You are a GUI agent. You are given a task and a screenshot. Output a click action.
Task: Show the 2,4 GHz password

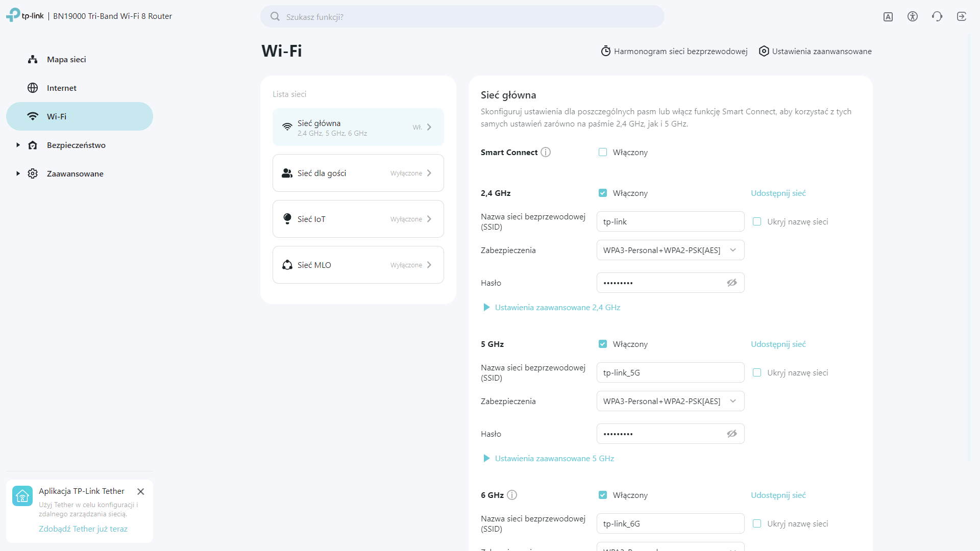click(732, 283)
